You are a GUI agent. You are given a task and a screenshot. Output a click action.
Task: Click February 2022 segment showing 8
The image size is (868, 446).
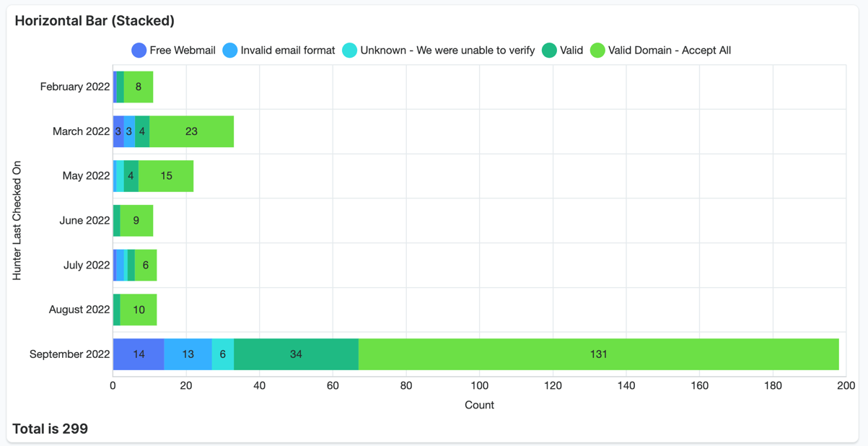(x=138, y=87)
